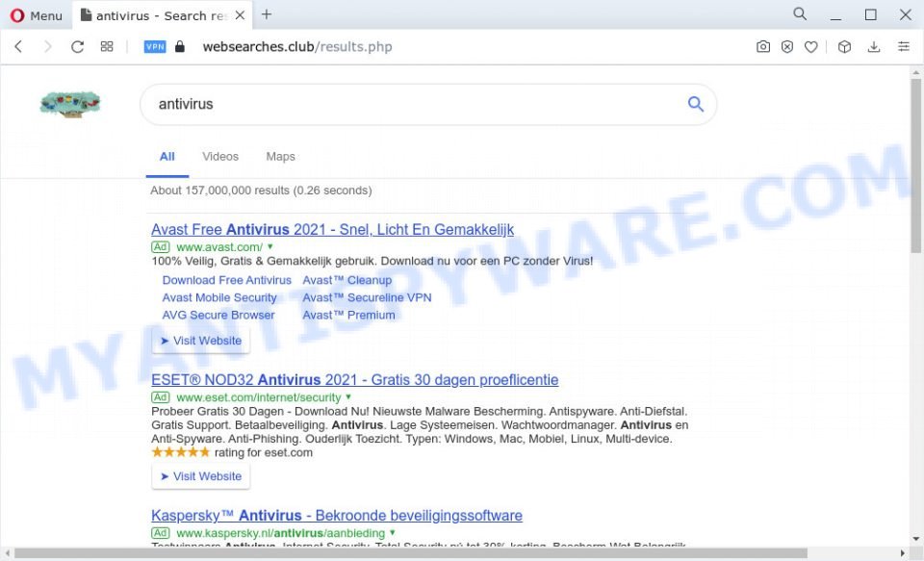Go forward to the next page
924x561 pixels.
pos(48,46)
